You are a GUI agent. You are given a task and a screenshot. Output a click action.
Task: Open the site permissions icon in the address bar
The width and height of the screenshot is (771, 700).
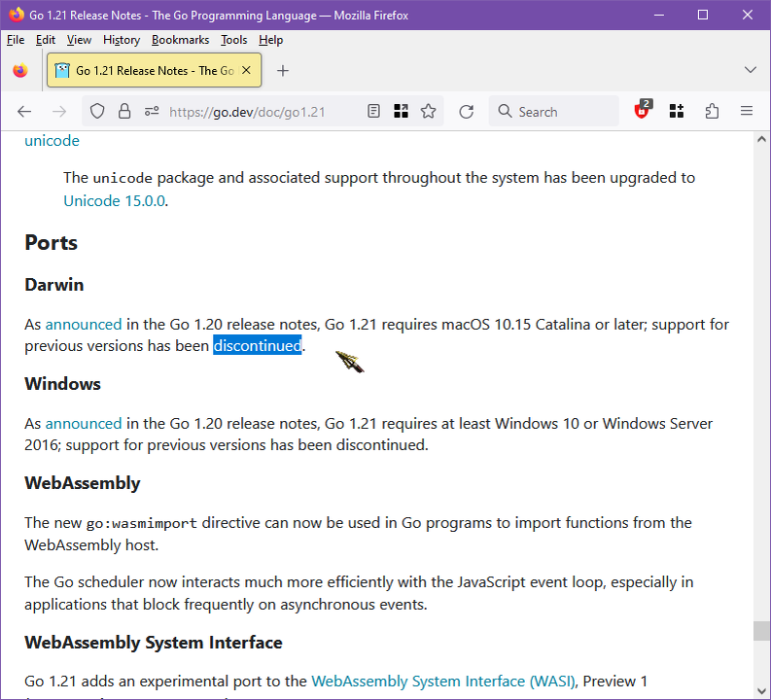coord(152,112)
